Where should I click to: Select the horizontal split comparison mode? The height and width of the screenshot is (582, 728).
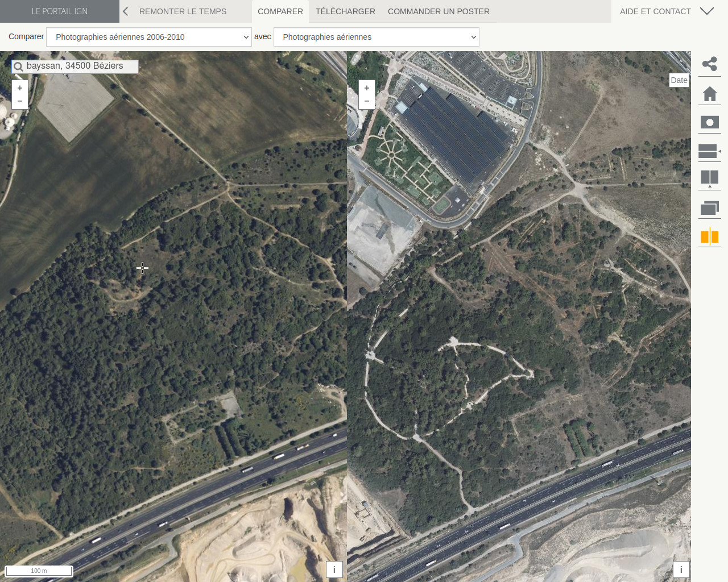point(708,151)
